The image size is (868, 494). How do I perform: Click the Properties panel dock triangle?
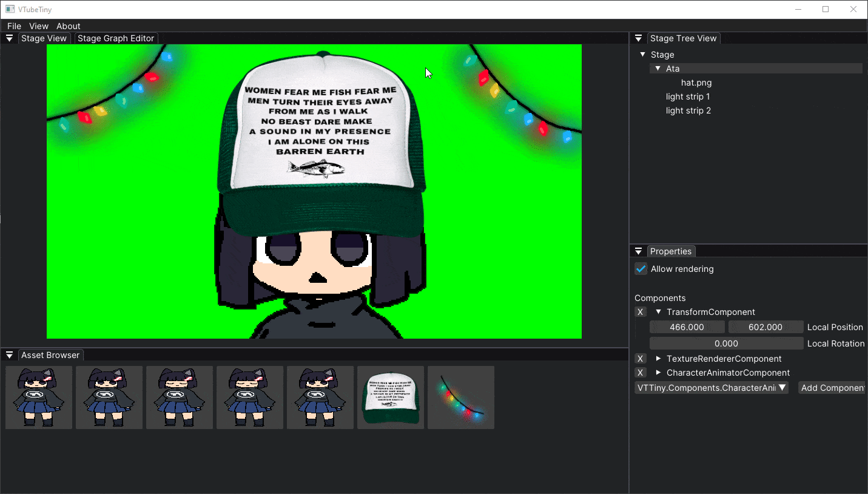pos(638,251)
